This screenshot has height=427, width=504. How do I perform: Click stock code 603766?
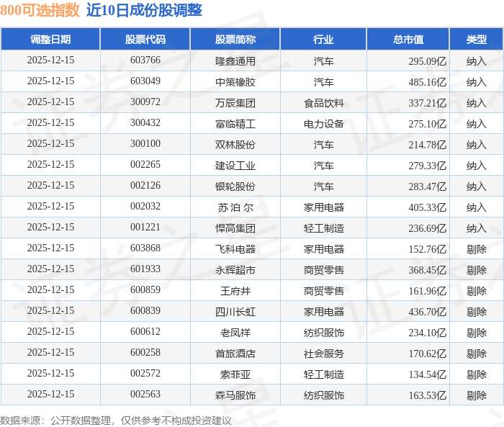click(x=145, y=60)
